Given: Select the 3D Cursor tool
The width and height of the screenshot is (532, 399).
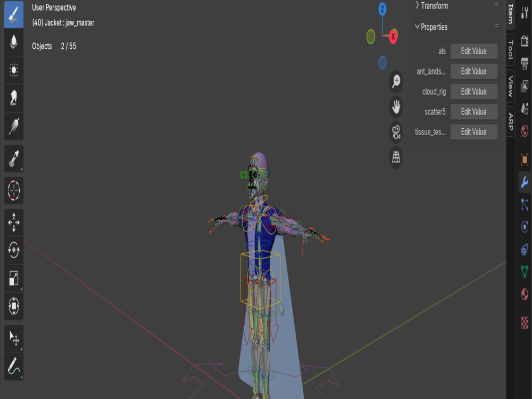Looking at the screenshot, I should pyautogui.click(x=14, y=190).
